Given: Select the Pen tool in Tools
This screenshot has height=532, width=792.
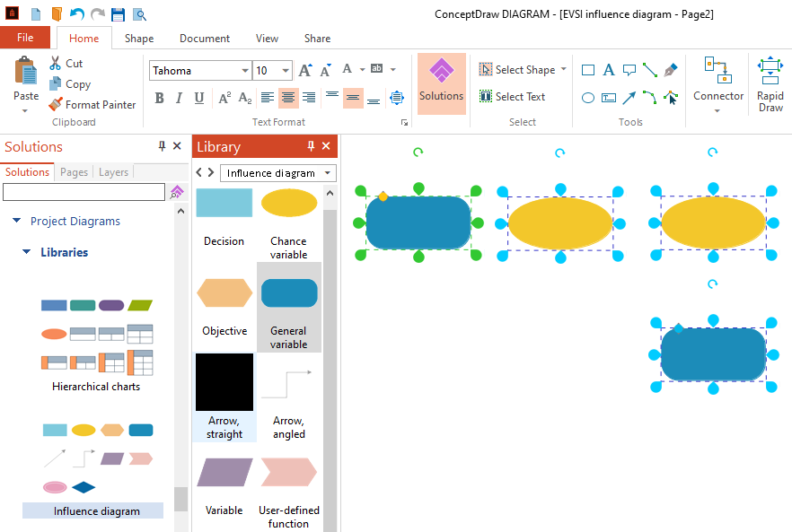Looking at the screenshot, I should click(x=670, y=70).
